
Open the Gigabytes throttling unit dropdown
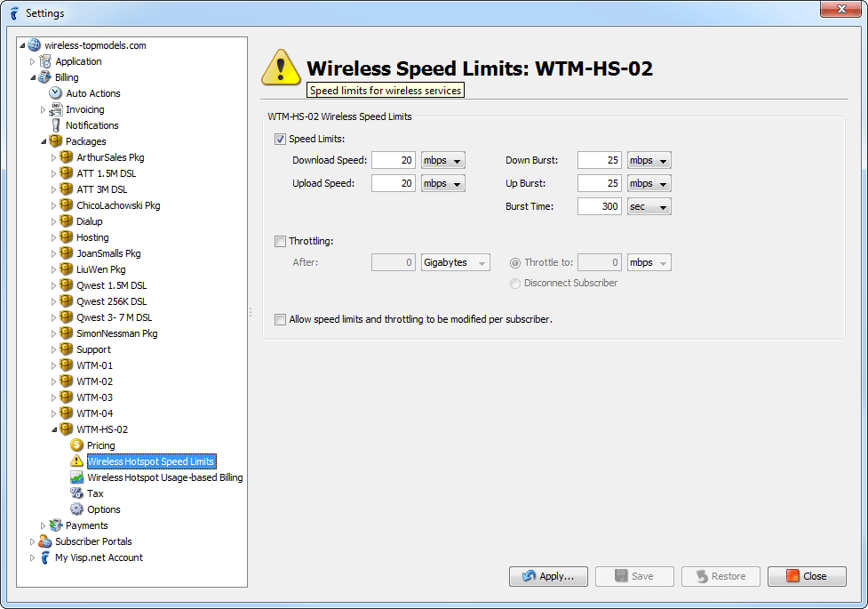point(456,262)
